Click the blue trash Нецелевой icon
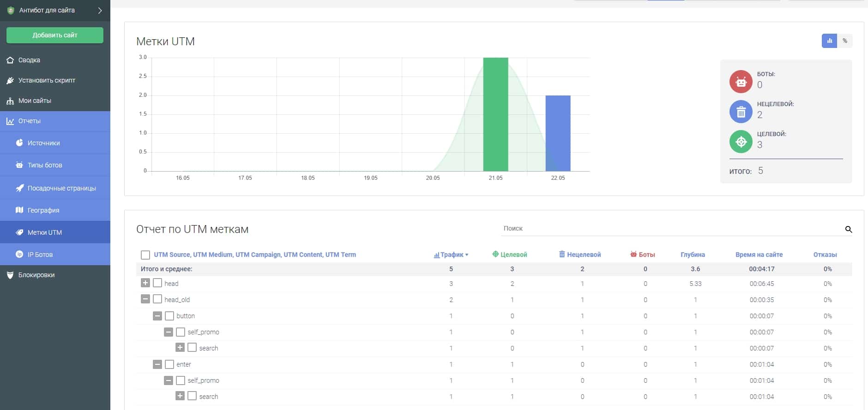868x410 pixels. click(741, 112)
